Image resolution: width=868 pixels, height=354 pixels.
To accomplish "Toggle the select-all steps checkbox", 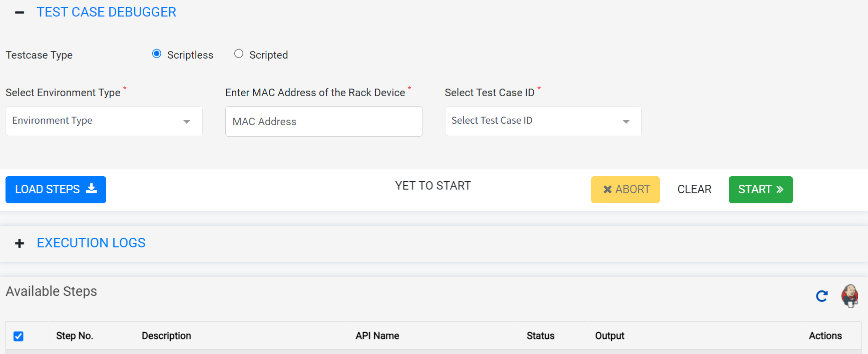I will [x=19, y=336].
